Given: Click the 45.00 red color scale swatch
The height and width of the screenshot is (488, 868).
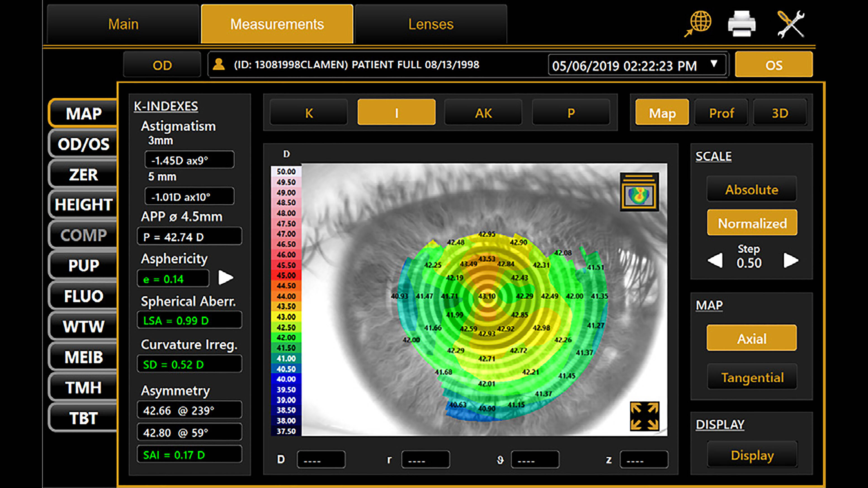Looking at the screenshot, I should click(x=286, y=275).
